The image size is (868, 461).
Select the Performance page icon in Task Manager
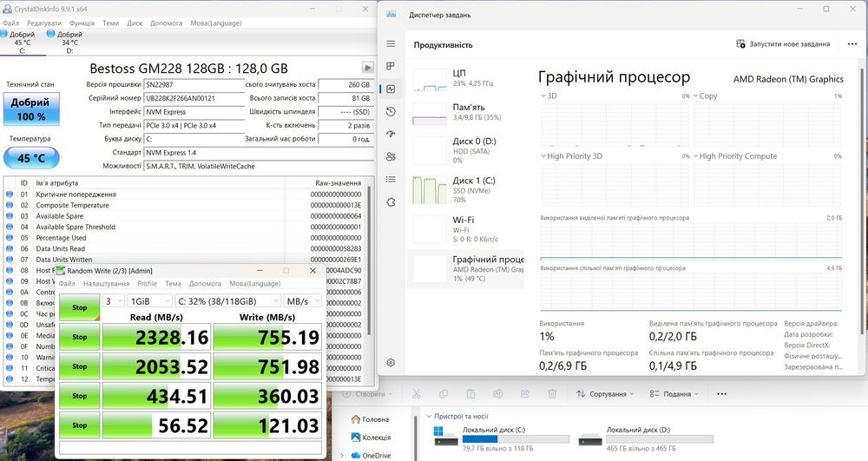(391, 89)
